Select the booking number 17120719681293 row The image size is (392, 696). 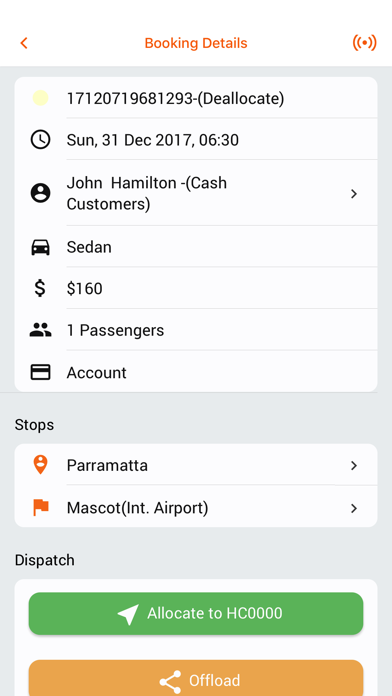point(196,98)
